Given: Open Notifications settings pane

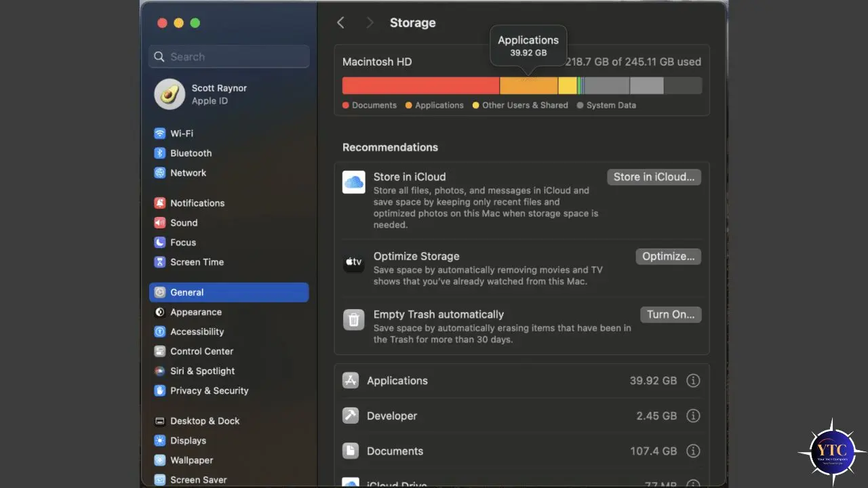Looking at the screenshot, I should 229,203.
